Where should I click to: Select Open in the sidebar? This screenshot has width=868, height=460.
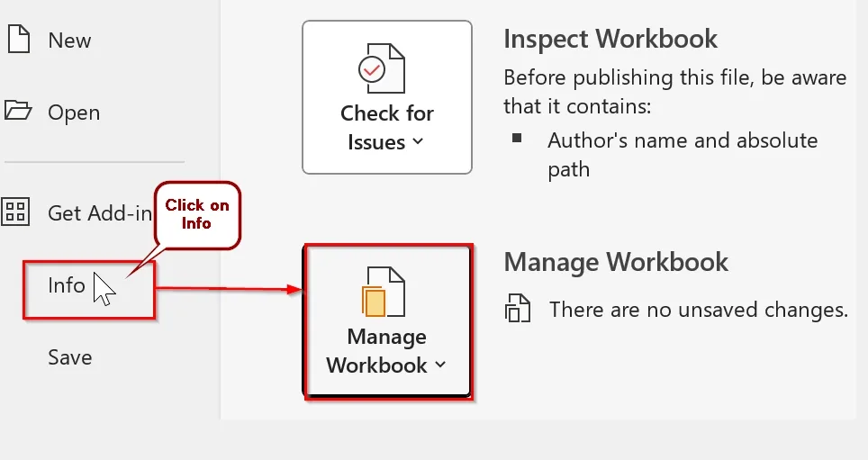(x=74, y=113)
